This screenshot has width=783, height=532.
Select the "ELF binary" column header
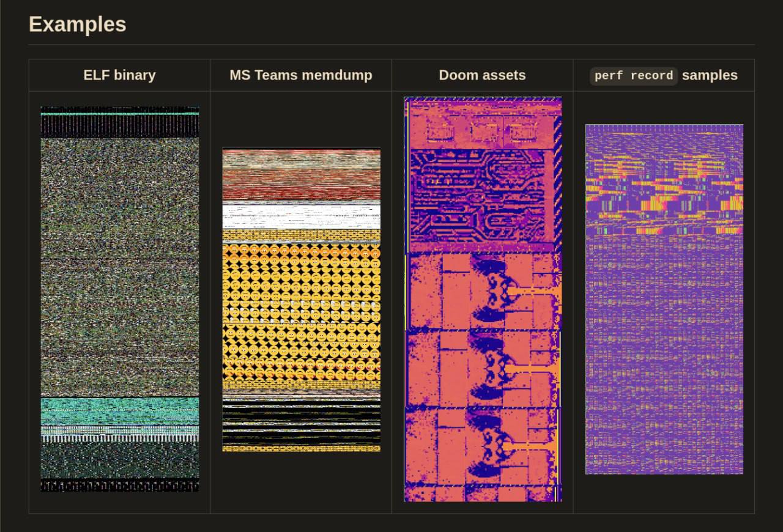[120, 75]
